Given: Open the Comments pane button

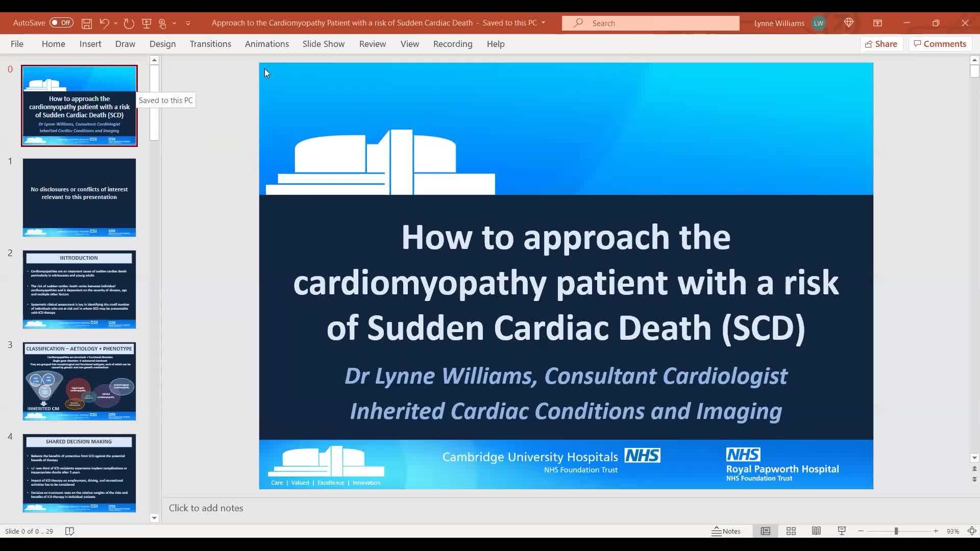Looking at the screenshot, I should point(940,44).
